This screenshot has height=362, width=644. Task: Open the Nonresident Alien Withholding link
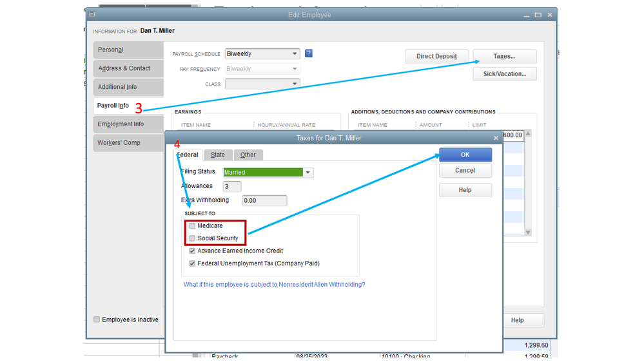point(275,285)
